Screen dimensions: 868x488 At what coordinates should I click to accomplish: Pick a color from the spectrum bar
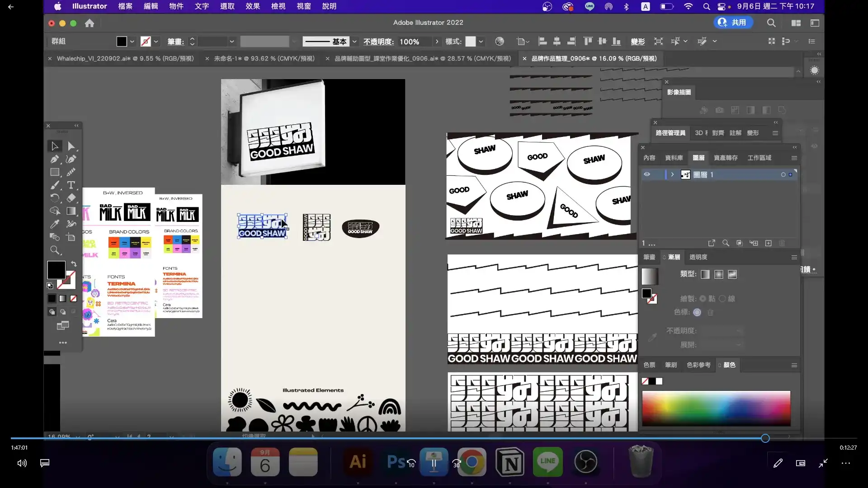click(x=716, y=408)
